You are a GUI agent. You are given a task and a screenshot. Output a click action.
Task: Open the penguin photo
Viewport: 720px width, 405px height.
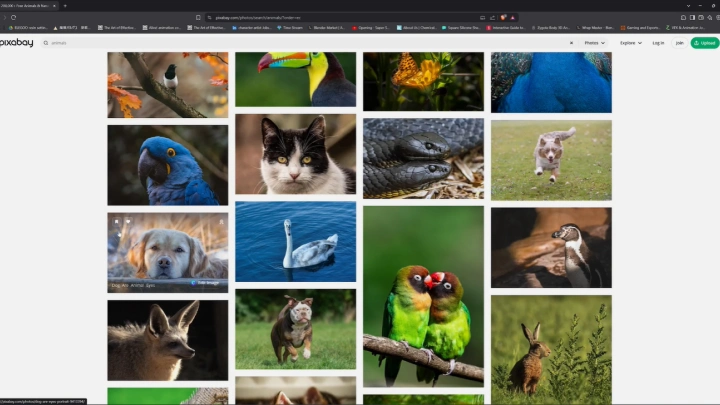click(551, 248)
